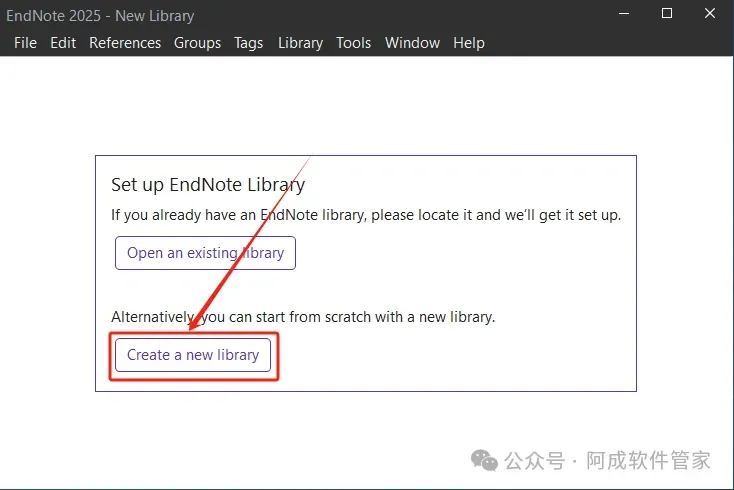
Task: Open the Groups menu
Action: pos(198,43)
